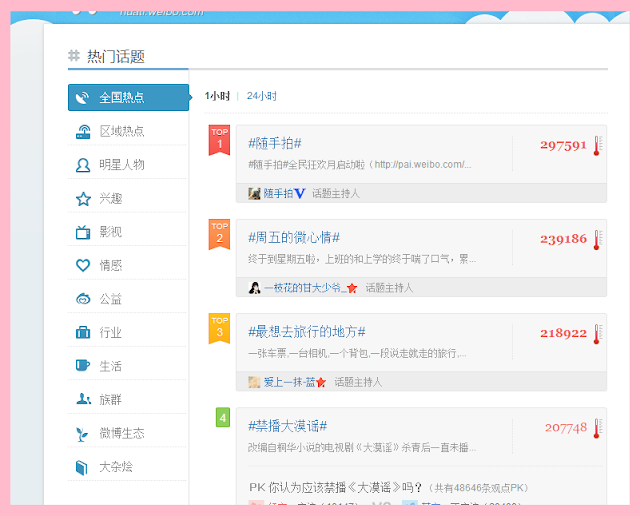640x516 pixels.
Task: Click the person icon beside 明星人物
Action: coord(83,165)
